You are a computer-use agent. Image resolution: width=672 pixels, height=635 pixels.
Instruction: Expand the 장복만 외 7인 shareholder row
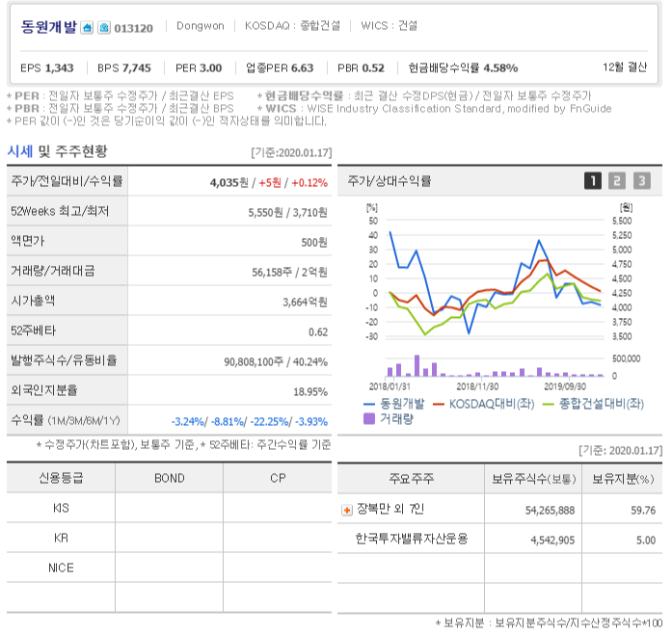tap(347, 510)
